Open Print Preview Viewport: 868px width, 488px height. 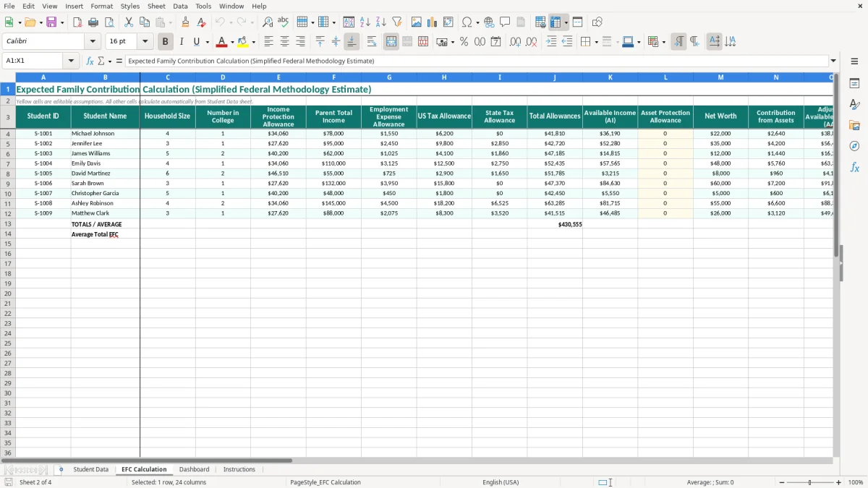tap(109, 22)
